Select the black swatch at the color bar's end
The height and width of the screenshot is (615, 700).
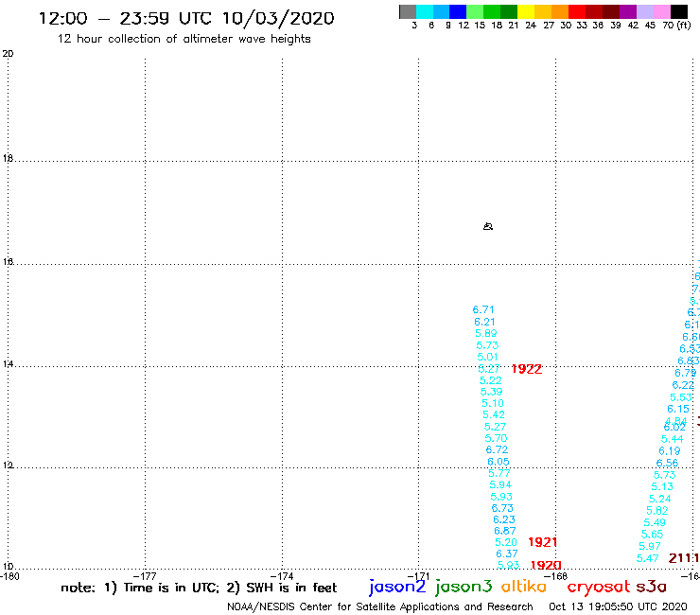[x=679, y=11]
